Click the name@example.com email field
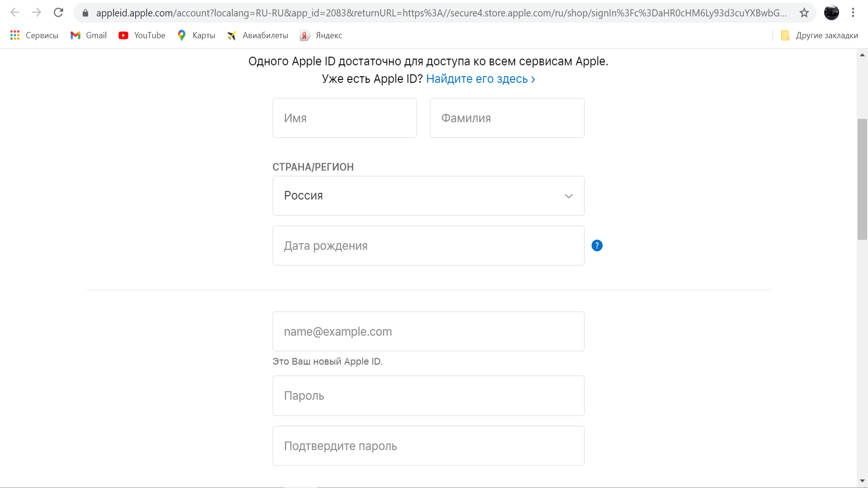Viewport: 868px width, 488px height. coord(428,331)
